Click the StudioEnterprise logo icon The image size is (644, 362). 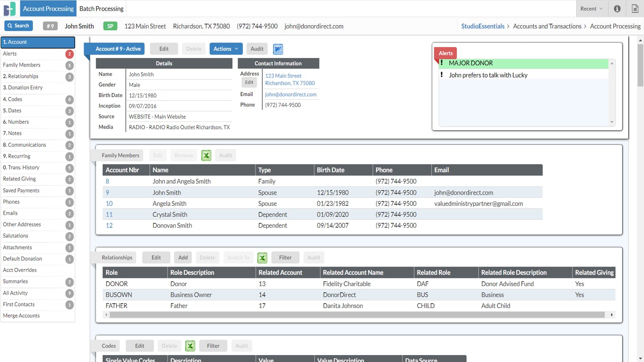coord(10,9)
